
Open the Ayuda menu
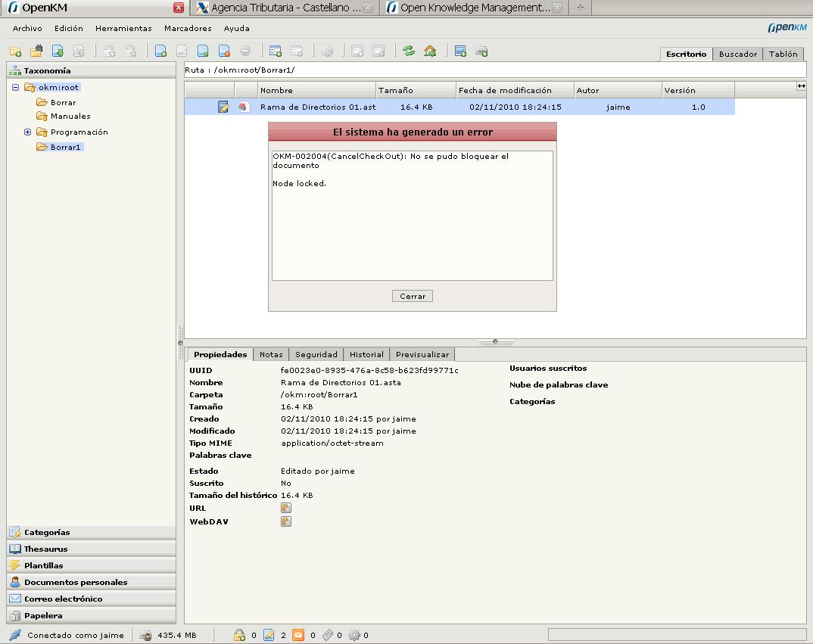coord(236,29)
